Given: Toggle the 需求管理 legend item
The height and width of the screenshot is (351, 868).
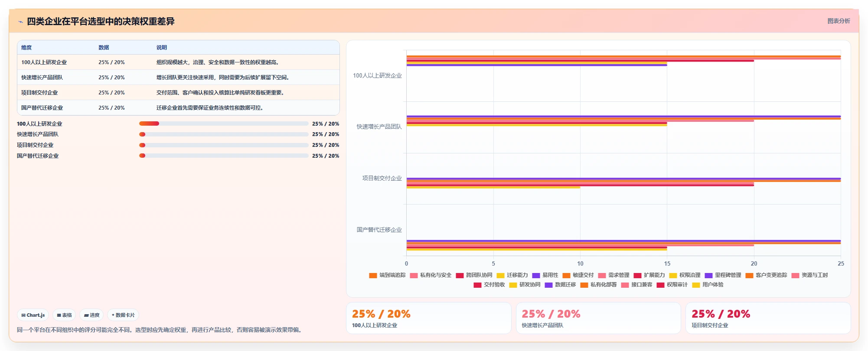Looking at the screenshot, I should pos(613,275).
